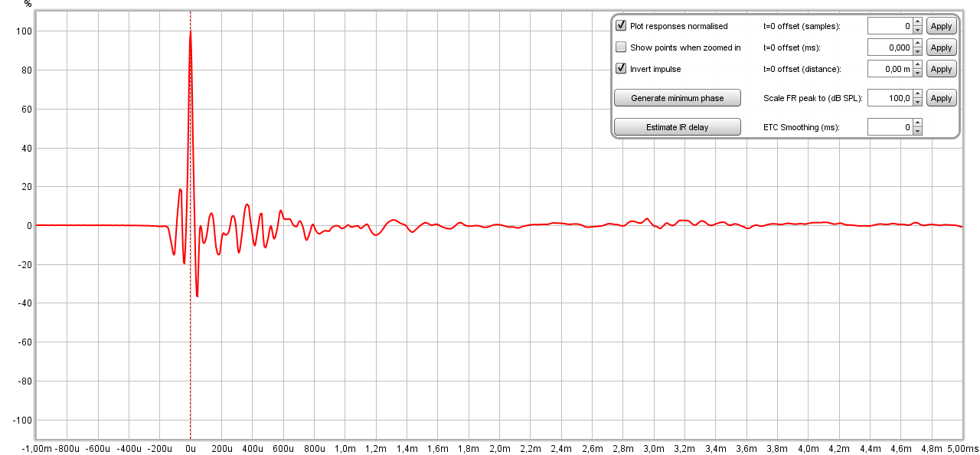
Task: Toggle the Invert impulse checkbox
Action: point(621,69)
